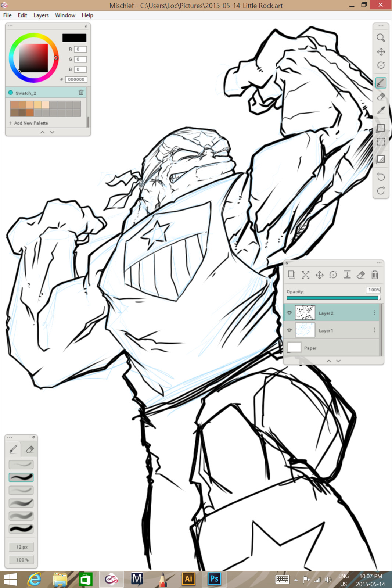
Task: Select the third light gray brush preset
Action: (21, 490)
